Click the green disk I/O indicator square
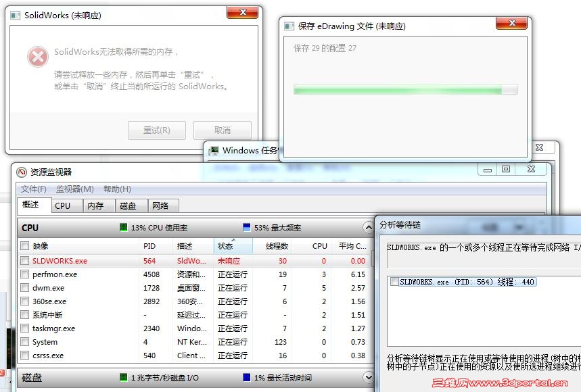 click(x=123, y=377)
